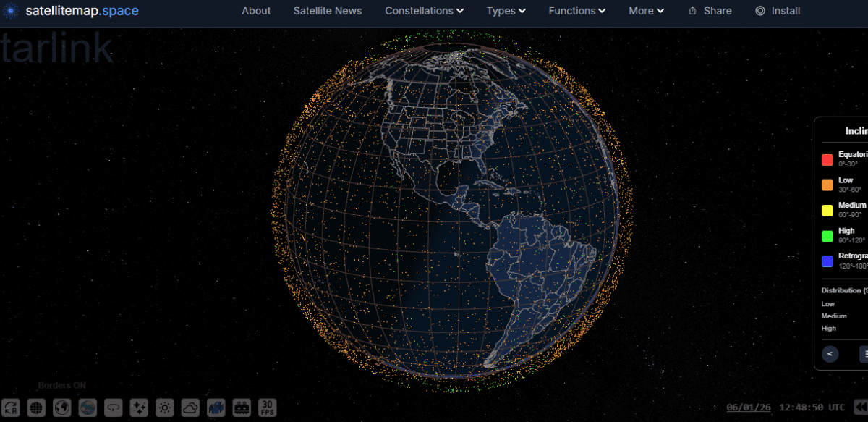Select the blue Retrograde inclination swatch
The image size is (868, 422).
pyautogui.click(x=827, y=261)
